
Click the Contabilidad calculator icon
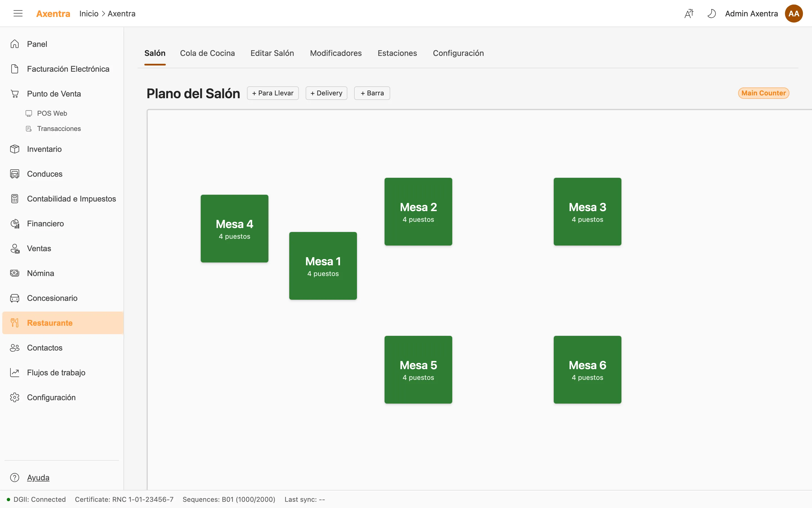[x=14, y=199]
